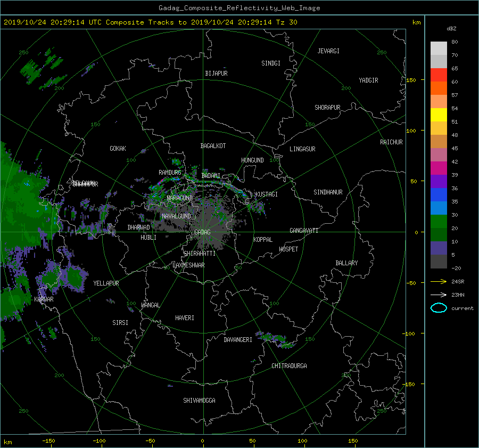Click the green echo cluster near DAVANGERI
The width and height of the screenshot is (479, 448).
(276, 339)
